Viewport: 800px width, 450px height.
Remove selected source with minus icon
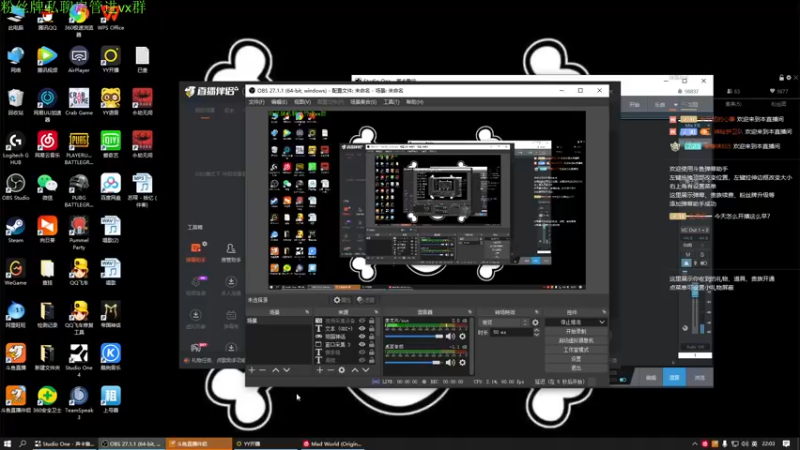tap(330, 370)
